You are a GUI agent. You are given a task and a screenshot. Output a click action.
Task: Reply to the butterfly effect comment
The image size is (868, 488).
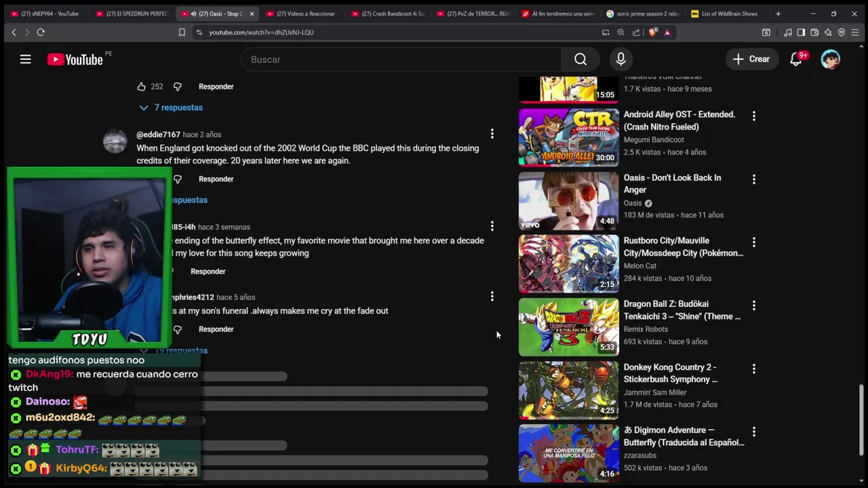coord(208,271)
